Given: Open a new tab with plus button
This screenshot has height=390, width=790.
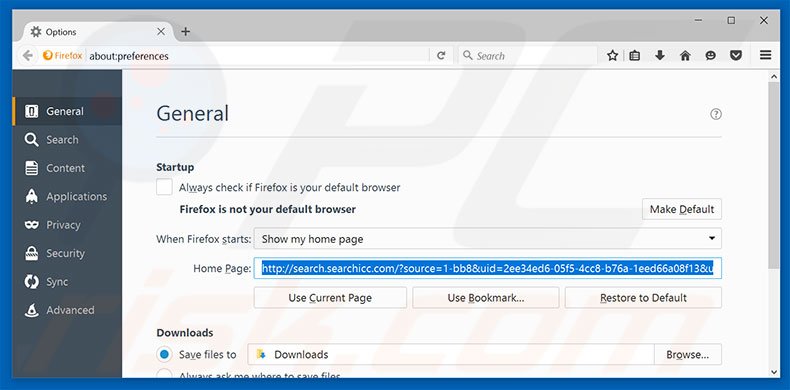Looking at the screenshot, I should point(185,32).
